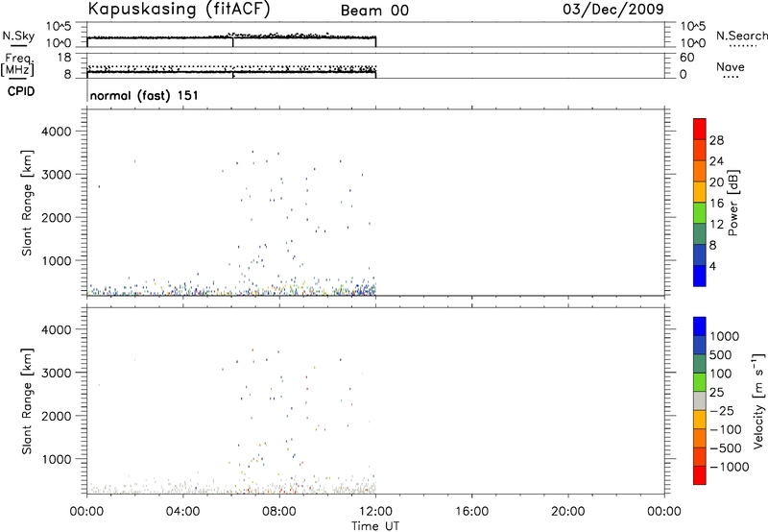Click the right 10^0 noise axis label

click(x=693, y=43)
